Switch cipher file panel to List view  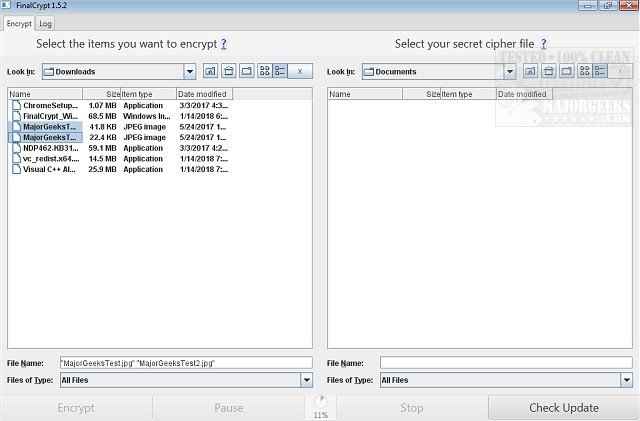pos(585,72)
